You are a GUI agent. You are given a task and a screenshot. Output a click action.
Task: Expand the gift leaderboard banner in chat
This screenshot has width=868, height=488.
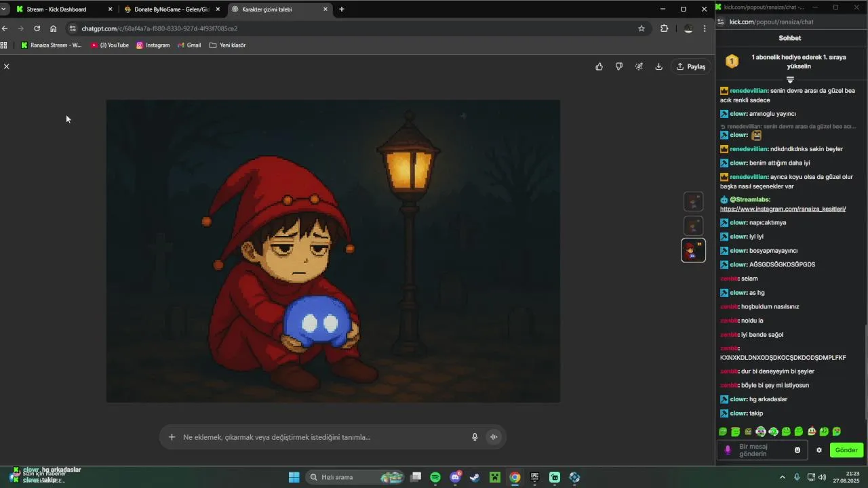tap(790, 80)
